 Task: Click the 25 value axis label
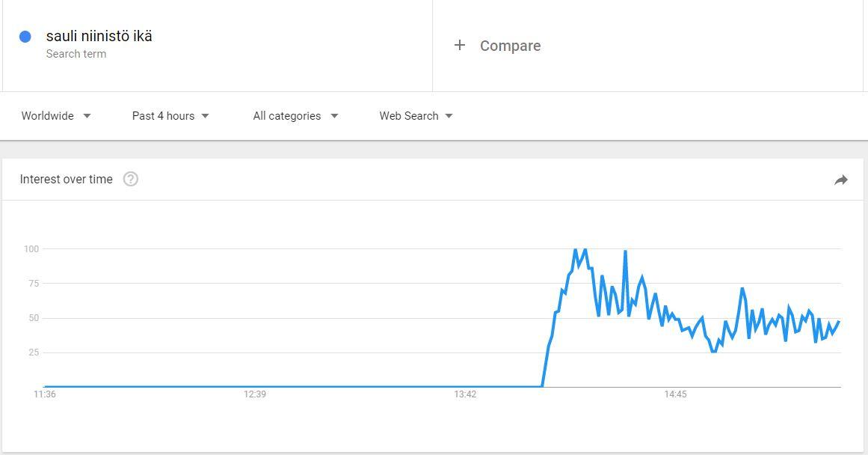click(x=33, y=352)
